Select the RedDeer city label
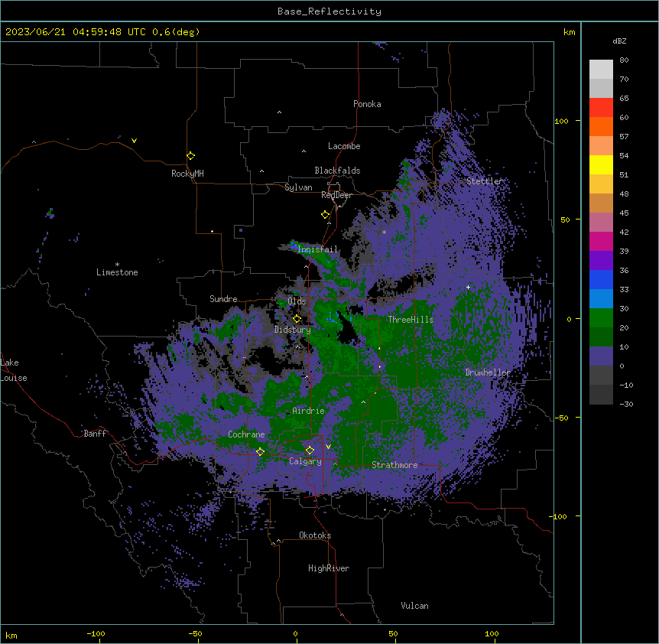Image resolution: width=659 pixels, height=644 pixels. 336,195
